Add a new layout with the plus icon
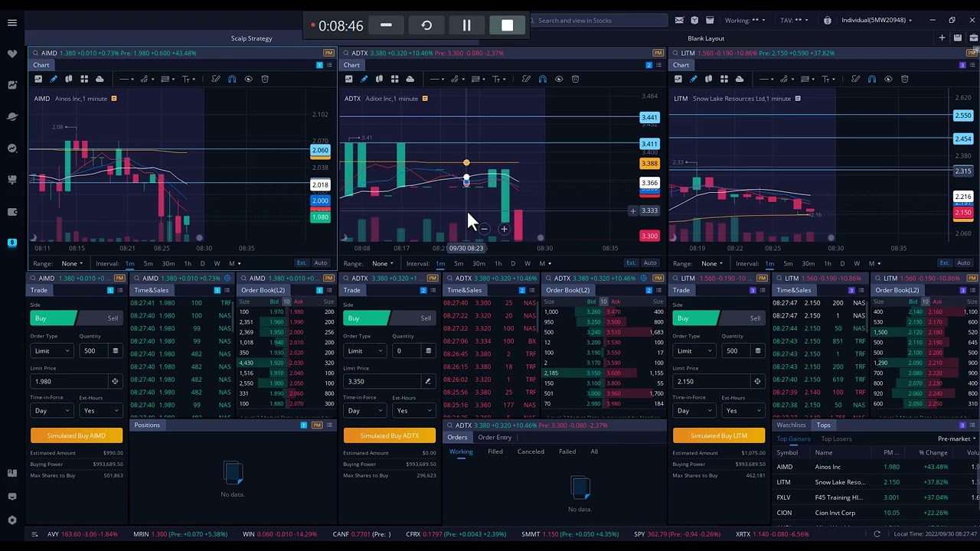980x551 pixels. click(x=942, y=37)
